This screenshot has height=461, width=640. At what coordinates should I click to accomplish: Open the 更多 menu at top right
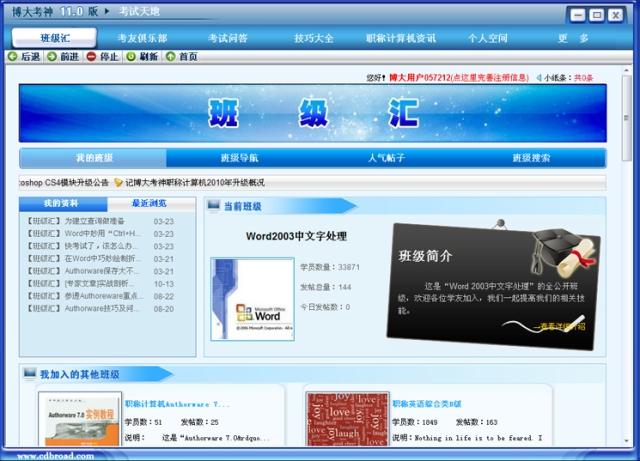tap(573, 38)
